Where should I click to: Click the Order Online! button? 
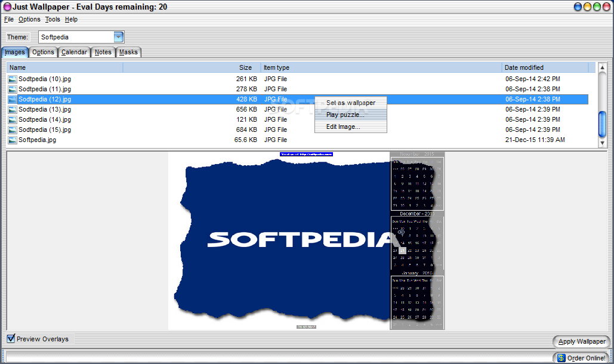click(582, 358)
